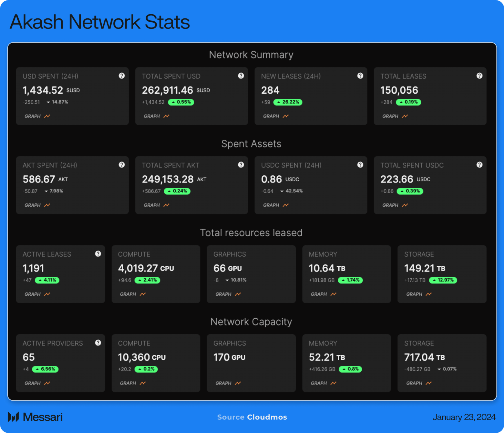Click question mark on New Leases (24H) card
Screen dimensions: 504x433
(x=360, y=76)
